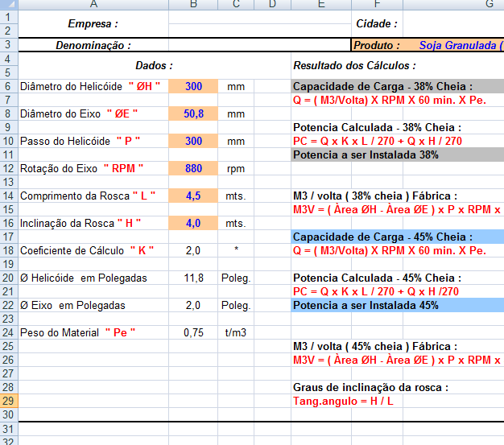Screen dimensions: 504x445
Task: Click the Diâmetro do Helicóide value 300
Action: 193,86
